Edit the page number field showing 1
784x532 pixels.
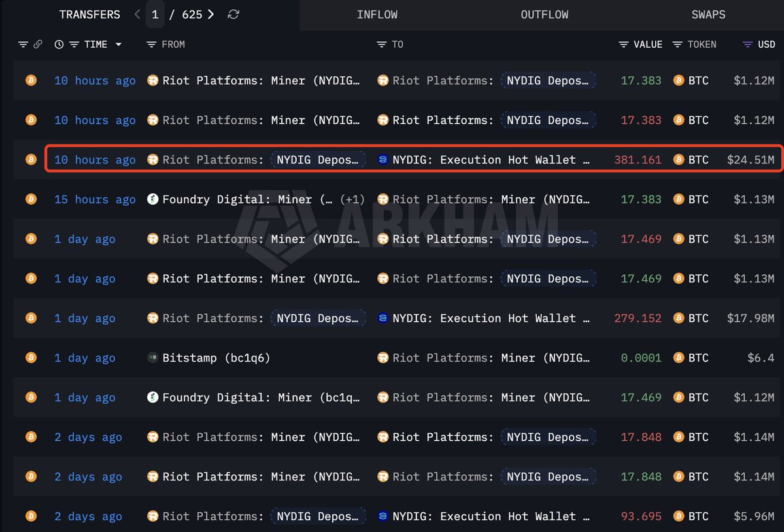[155, 14]
